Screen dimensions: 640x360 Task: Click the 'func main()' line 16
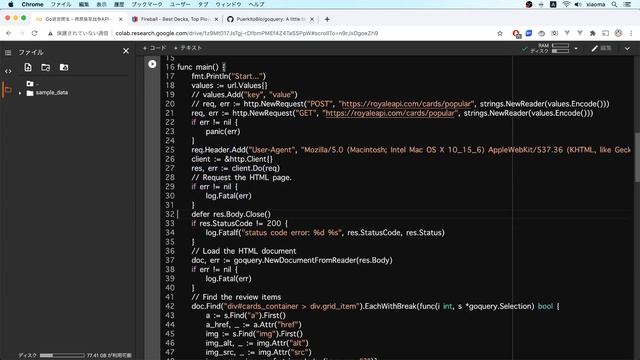click(x=201, y=67)
